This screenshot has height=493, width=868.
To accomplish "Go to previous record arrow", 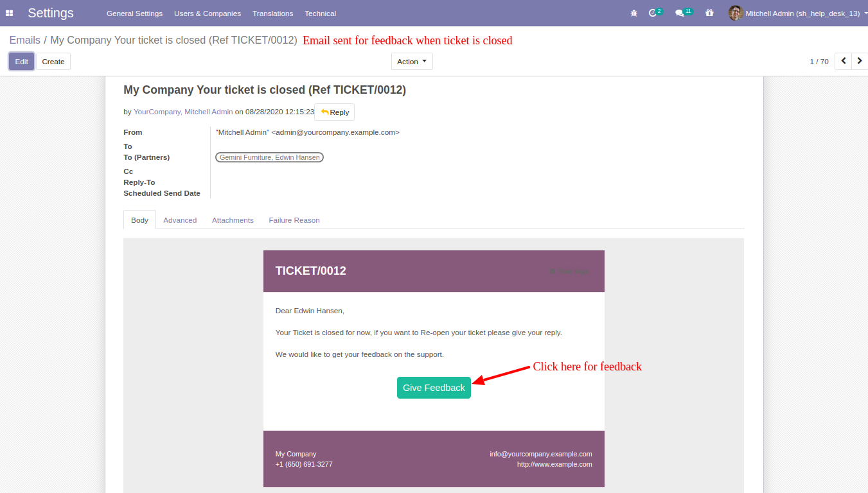I will click(843, 62).
